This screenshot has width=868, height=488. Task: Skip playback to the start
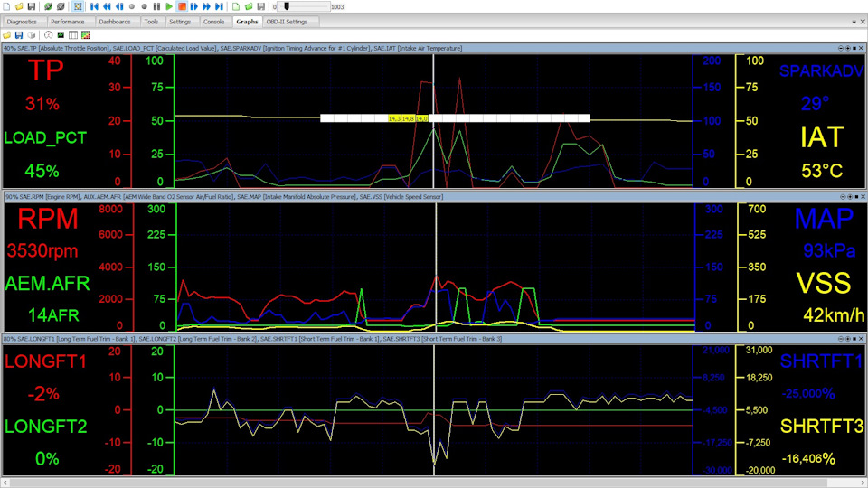coord(94,6)
